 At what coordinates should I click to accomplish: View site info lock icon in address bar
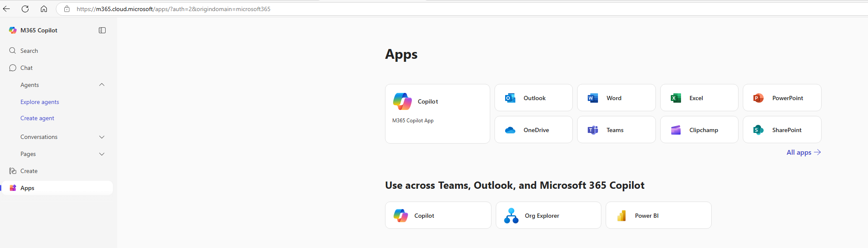(67, 9)
